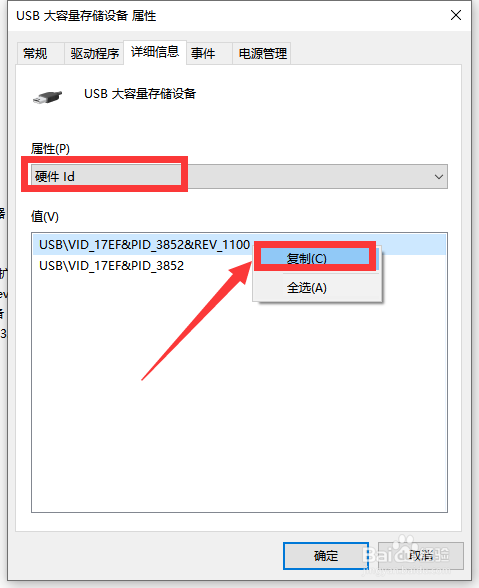Click the 属性(P) label
Viewport: 479px width, 588px height.
click(x=50, y=149)
